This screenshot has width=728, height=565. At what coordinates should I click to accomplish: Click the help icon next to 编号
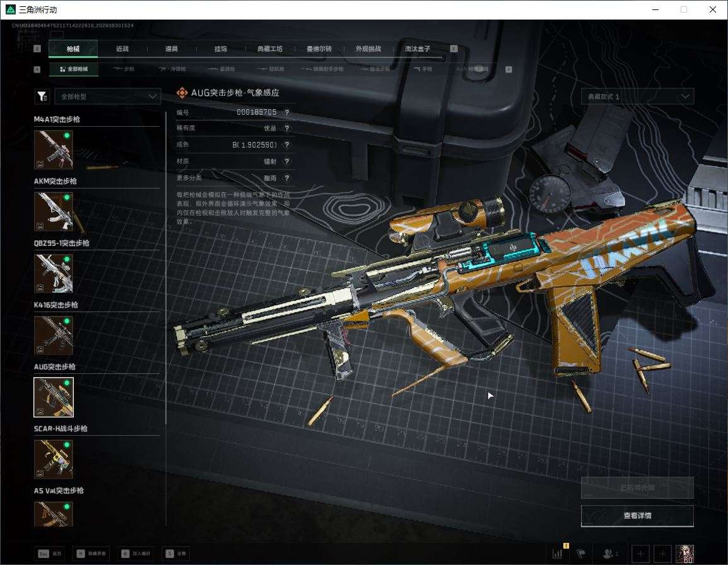[287, 112]
